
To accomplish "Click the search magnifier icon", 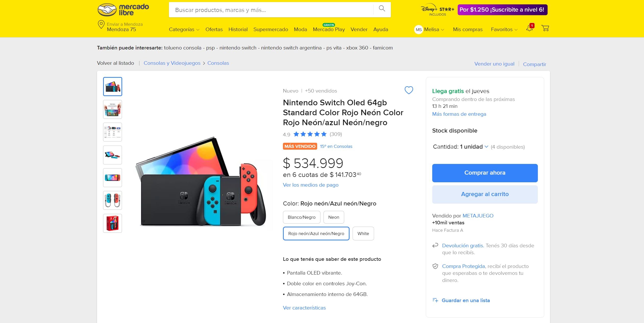I will point(382,8).
